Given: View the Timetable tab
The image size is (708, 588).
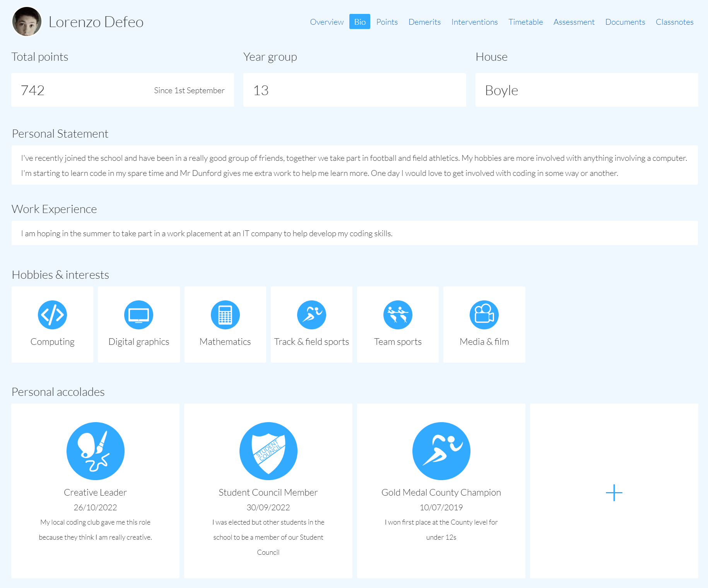Looking at the screenshot, I should [525, 22].
